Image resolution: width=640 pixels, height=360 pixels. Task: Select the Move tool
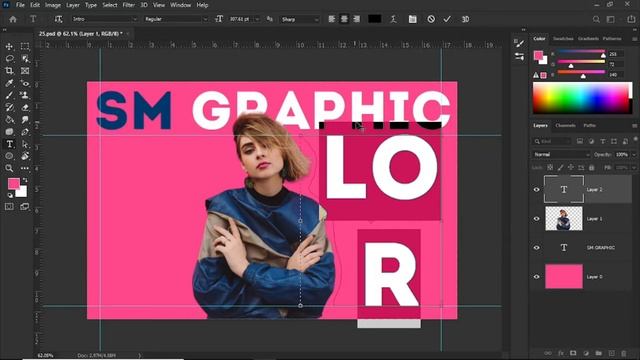tap(9, 47)
